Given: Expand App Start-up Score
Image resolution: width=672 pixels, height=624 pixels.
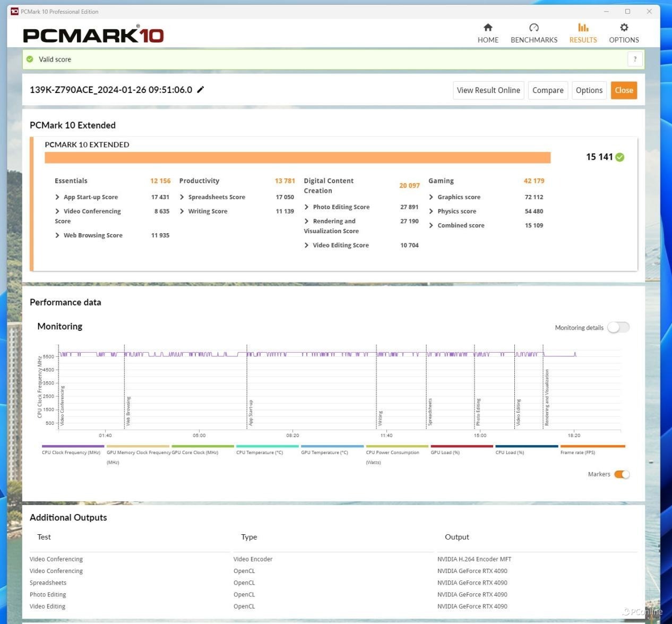Looking at the screenshot, I should 57,197.
